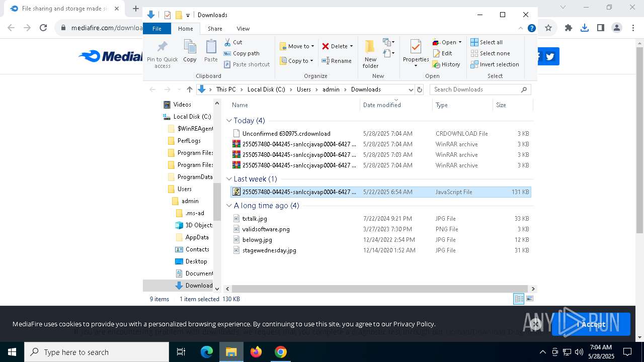Click the Paste ribbon icon
Viewport: 644px width, 362px height.
click(211, 51)
